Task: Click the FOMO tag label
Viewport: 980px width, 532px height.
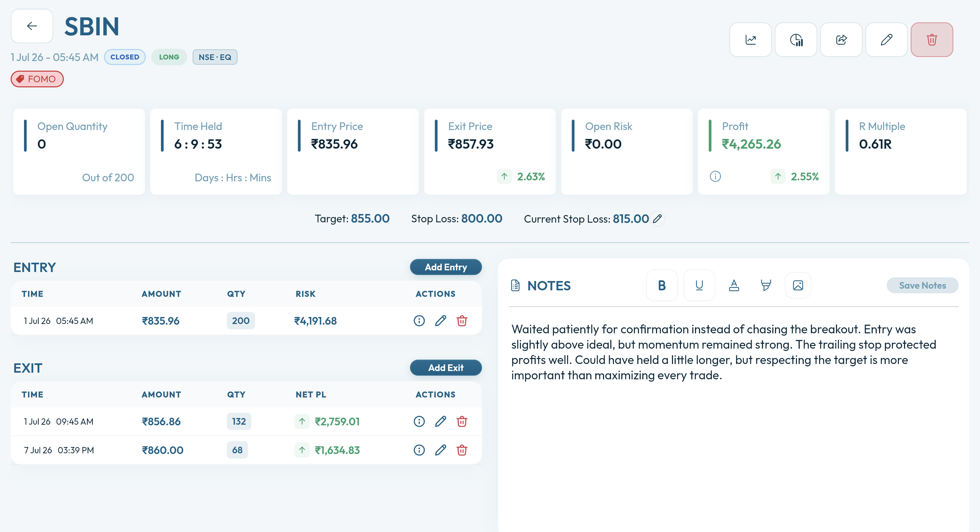Action: pyautogui.click(x=37, y=79)
